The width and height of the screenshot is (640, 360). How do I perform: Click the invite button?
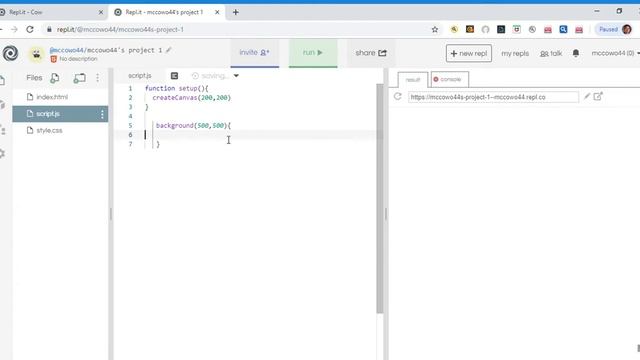click(x=255, y=53)
